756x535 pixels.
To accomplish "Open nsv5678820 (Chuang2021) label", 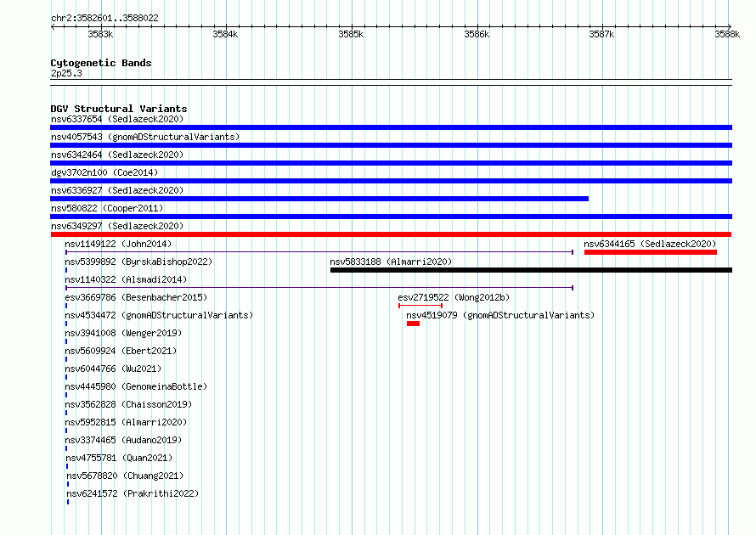I will (126, 476).
